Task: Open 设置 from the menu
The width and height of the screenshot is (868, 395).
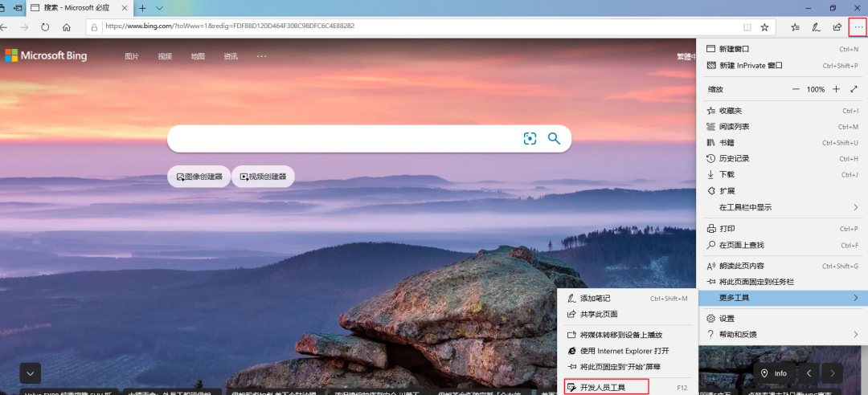Action: (782, 319)
